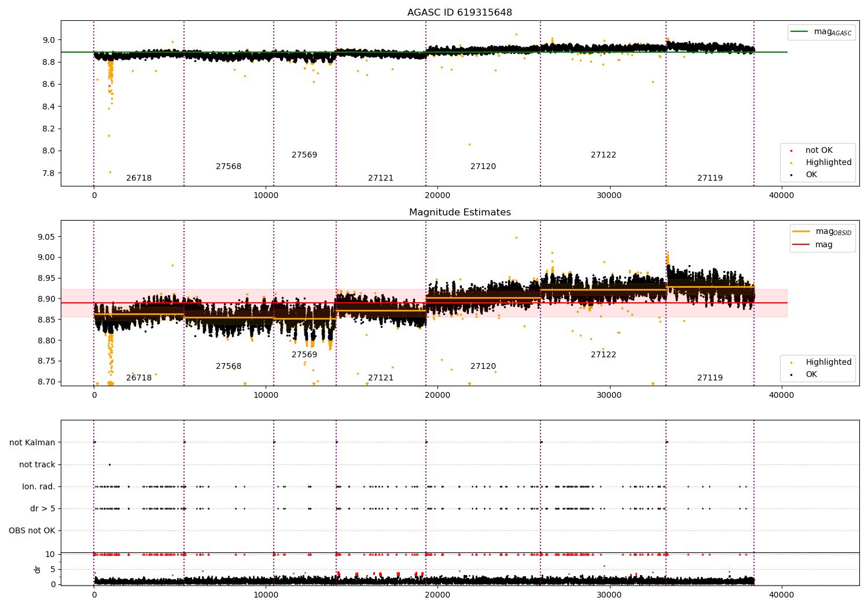Select 'Highlighted' legend entry in top plot
Image resolution: width=868 pixels, height=608 pixels.
click(x=829, y=163)
